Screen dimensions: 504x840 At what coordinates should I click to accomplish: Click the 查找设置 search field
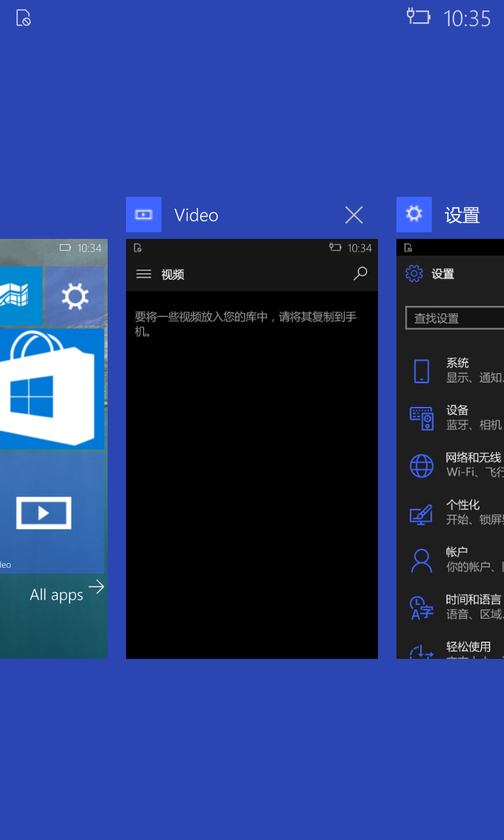click(454, 318)
